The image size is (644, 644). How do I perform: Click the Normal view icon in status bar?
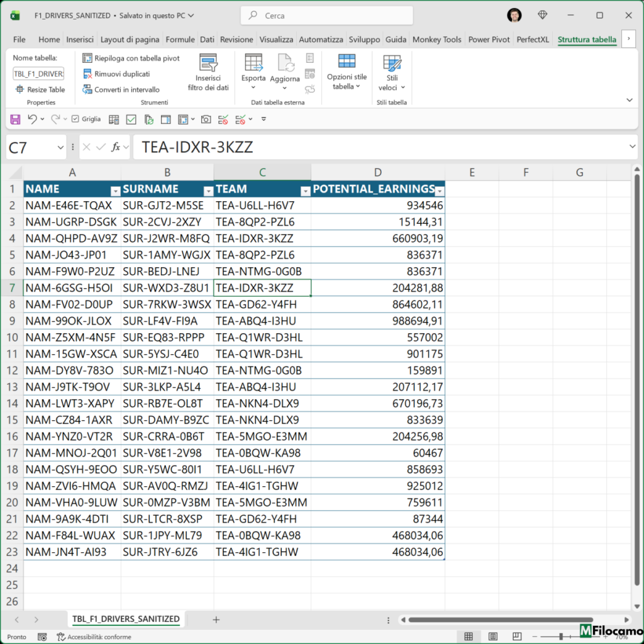468,636
